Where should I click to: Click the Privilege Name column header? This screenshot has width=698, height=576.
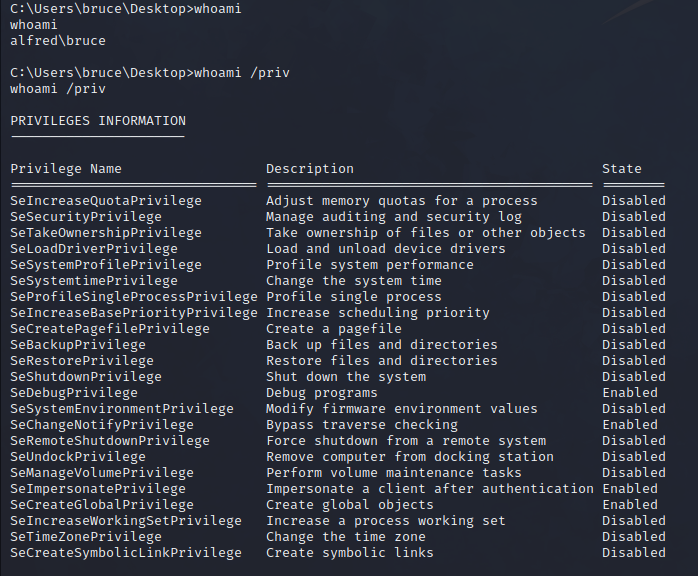(x=66, y=169)
